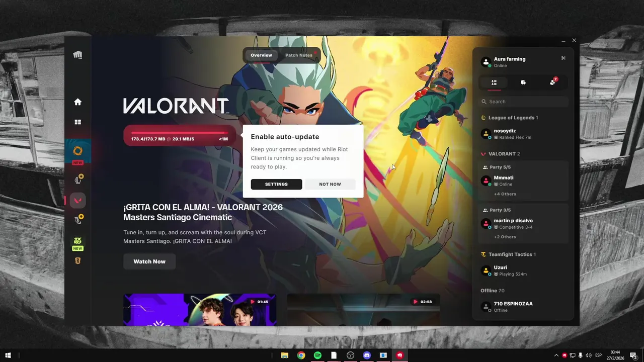Click the volume speaker tray icon
Viewport: 644px width, 362px height.
tap(589, 355)
